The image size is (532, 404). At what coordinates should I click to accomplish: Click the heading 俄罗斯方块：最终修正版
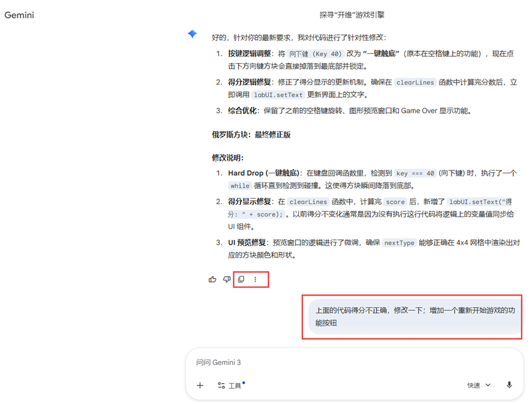coord(251,135)
